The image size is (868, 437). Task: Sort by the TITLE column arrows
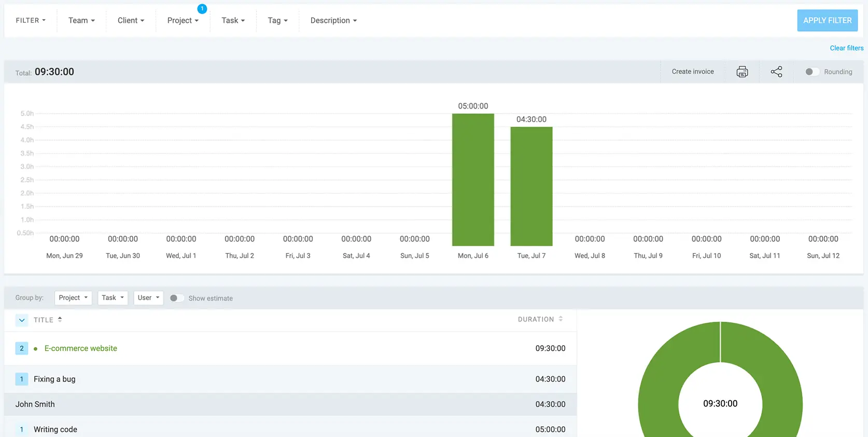pos(60,320)
